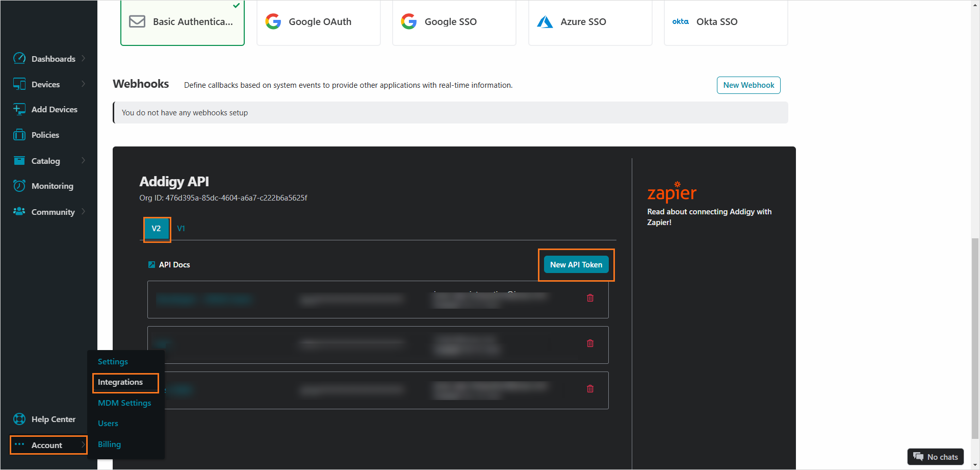Screen dimensions: 980x470
Task: Open Integrations in the Account submenu
Action: pos(120,382)
